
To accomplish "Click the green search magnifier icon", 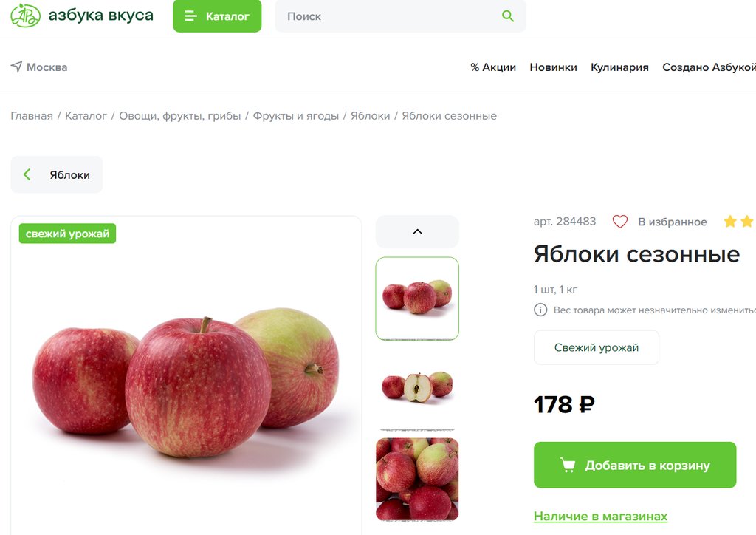I will [x=507, y=16].
